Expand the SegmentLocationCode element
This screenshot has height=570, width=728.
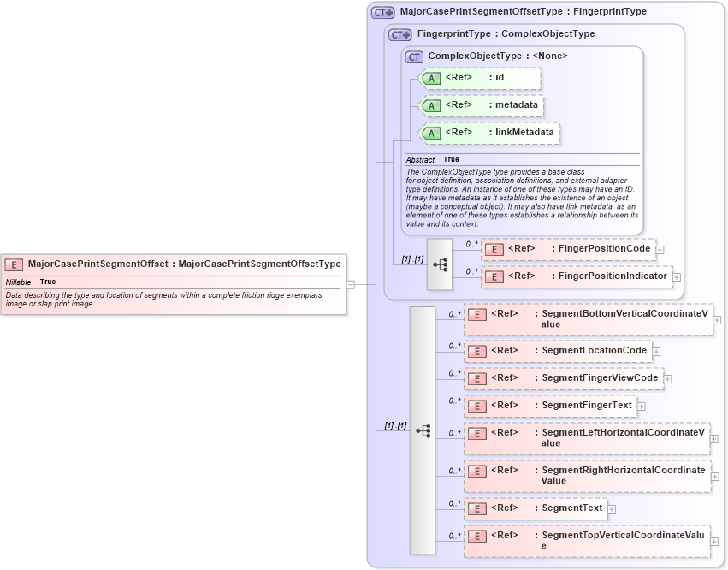pos(655,351)
